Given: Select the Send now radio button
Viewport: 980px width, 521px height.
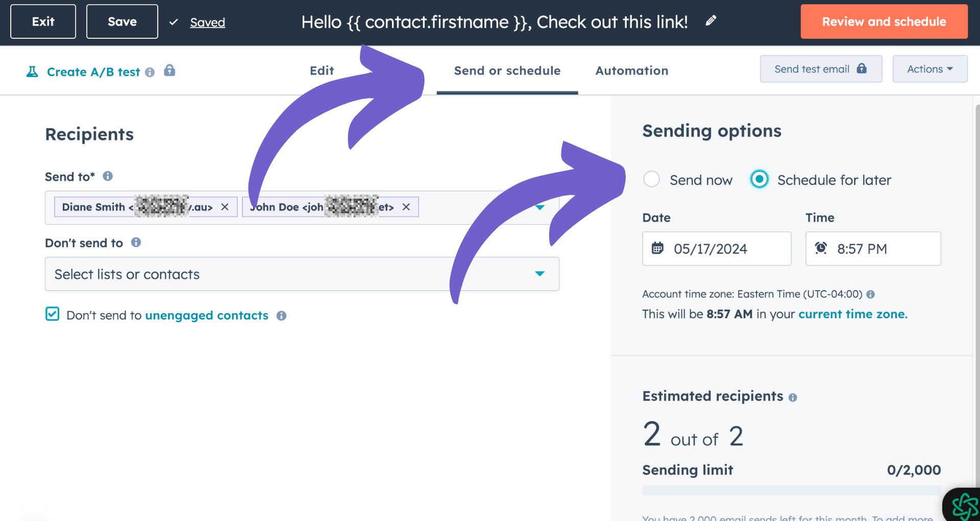Looking at the screenshot, I should point(651,179).
